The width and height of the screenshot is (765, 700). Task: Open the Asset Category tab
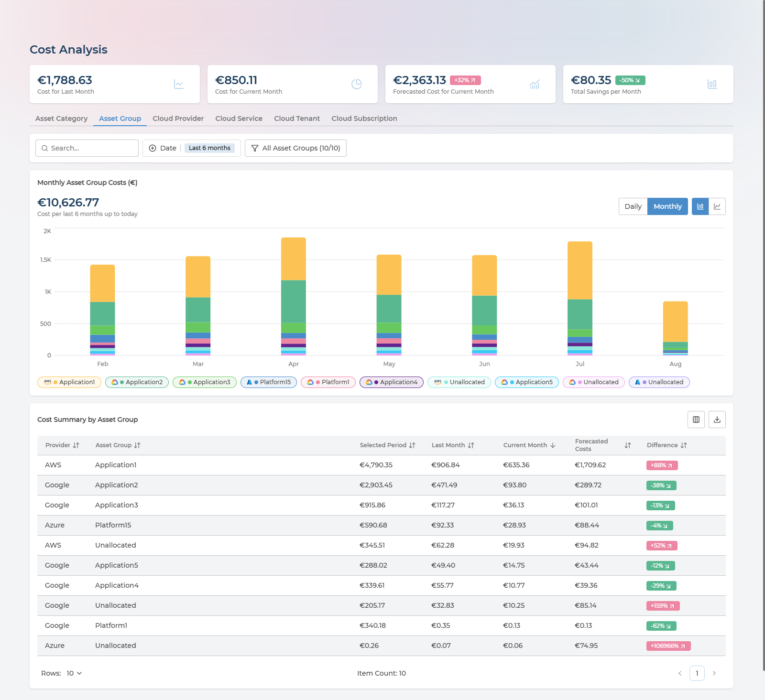[61, 118]
